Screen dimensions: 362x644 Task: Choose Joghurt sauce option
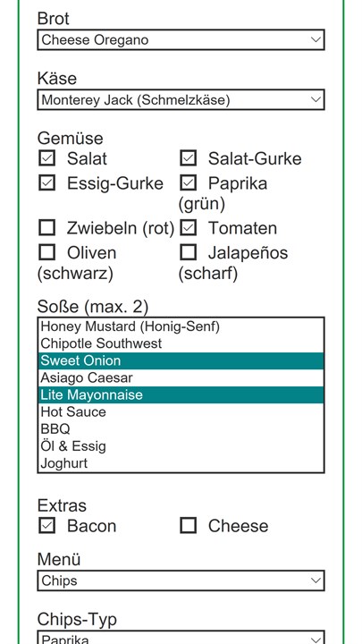click(x=181, y=463)
